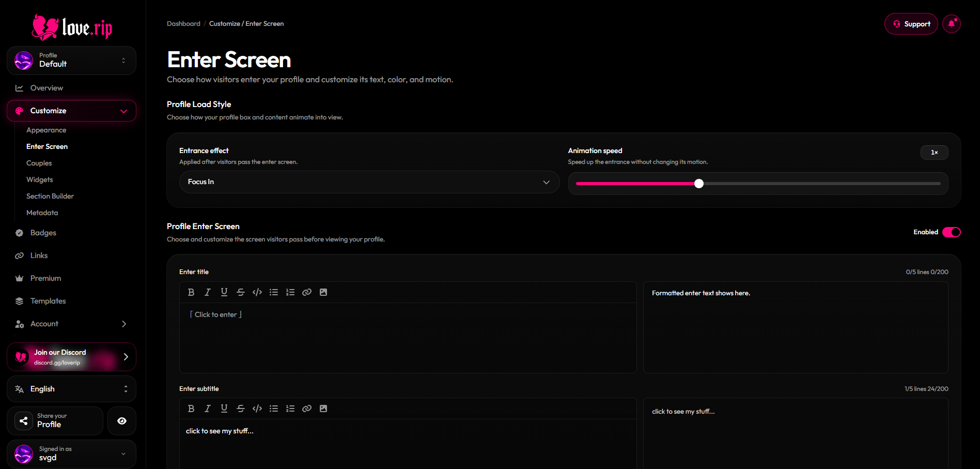Click Strikethrough icon in Enter title toolbar
The width and height of the screenshot is (980, 469).
(x=241, y=292)
